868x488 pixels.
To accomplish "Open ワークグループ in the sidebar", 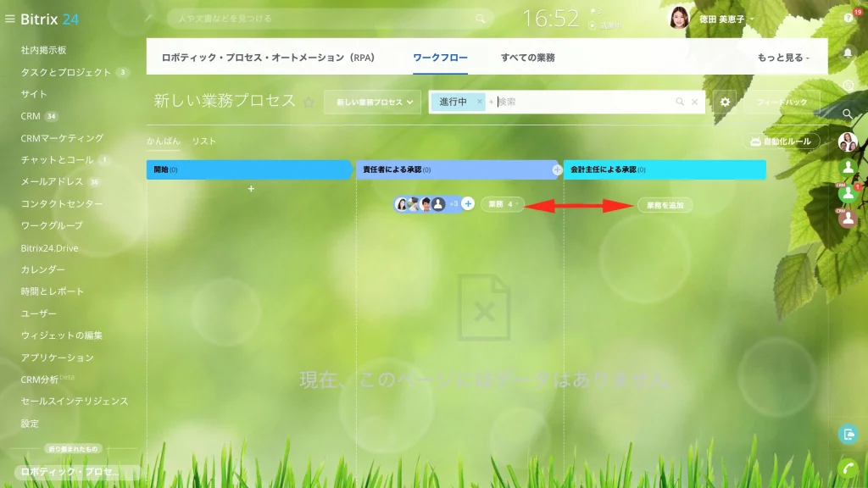I will click(52, 225).
